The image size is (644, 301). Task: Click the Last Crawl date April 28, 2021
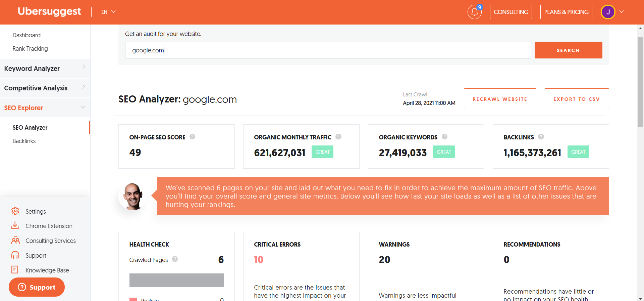pyautogui.click(x=429, y=103)
